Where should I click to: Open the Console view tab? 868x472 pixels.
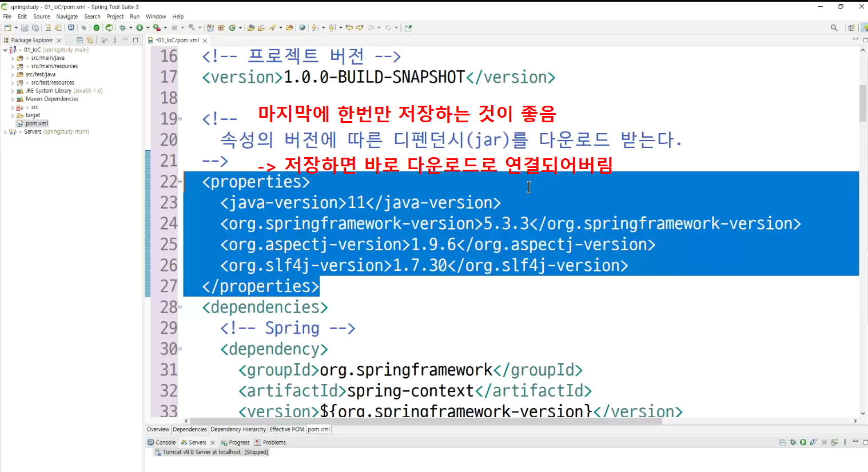click(162, 442)
